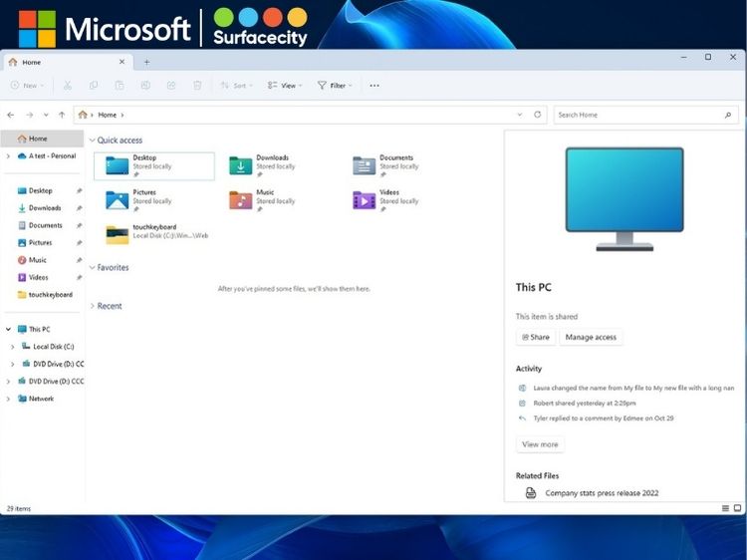Viewport: 747px width, 560px height.
Task: Select Local Disk (C:) in navigation pane
Action: [x=54, y=347]
